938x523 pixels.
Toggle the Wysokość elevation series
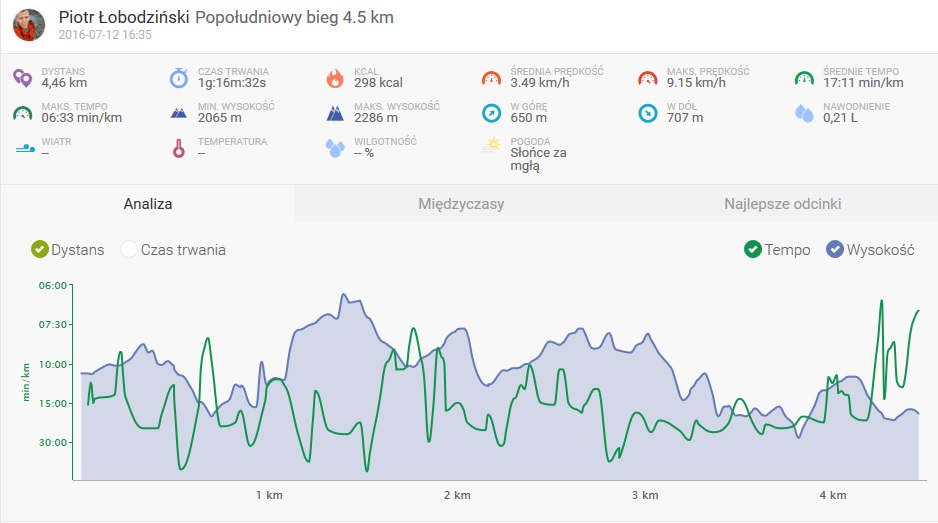click(835, 250)
